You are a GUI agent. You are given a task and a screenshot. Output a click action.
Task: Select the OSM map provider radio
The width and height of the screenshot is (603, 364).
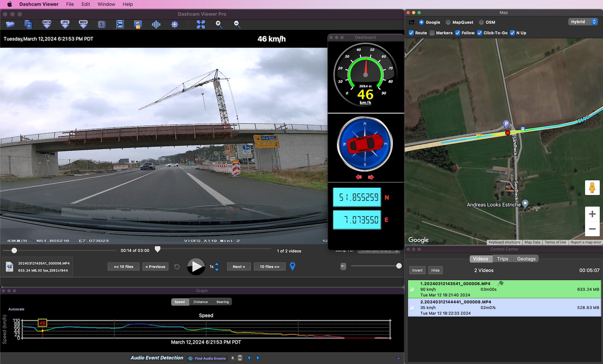481,22
